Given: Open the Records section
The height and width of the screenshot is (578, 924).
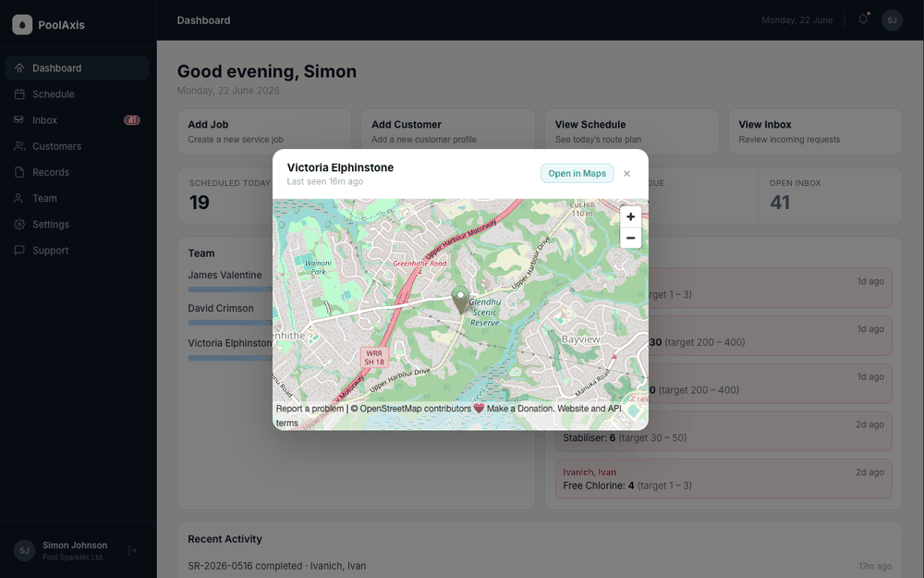Looking at the screenshot, I should coord(77,172).
